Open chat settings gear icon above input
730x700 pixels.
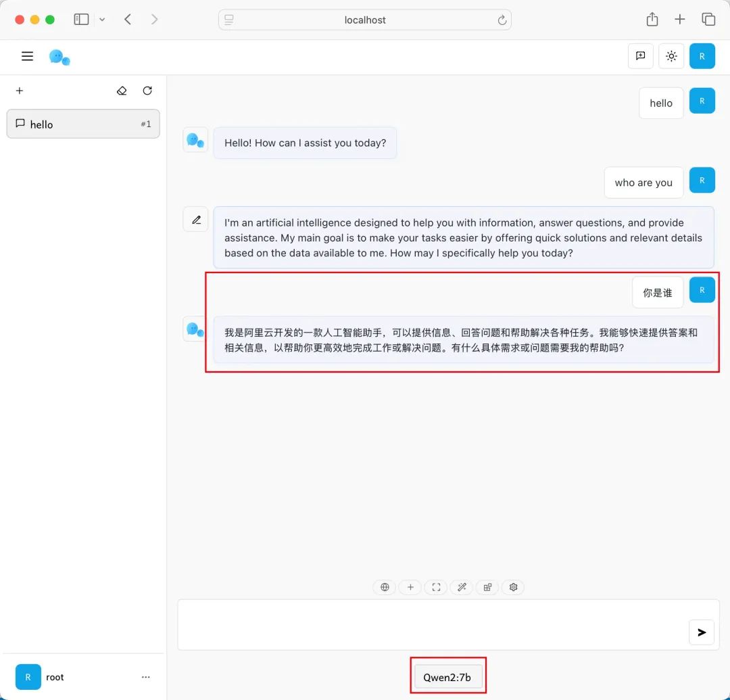(513, 587)
